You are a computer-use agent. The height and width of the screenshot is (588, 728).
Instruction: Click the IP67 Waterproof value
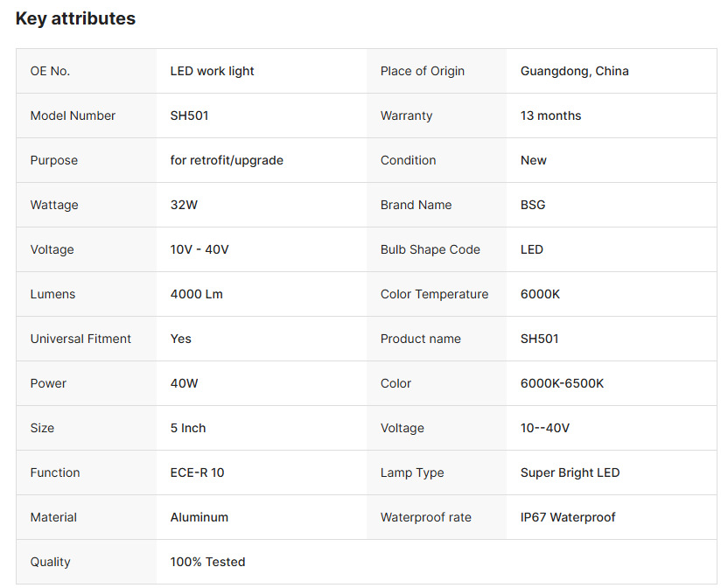568,517
